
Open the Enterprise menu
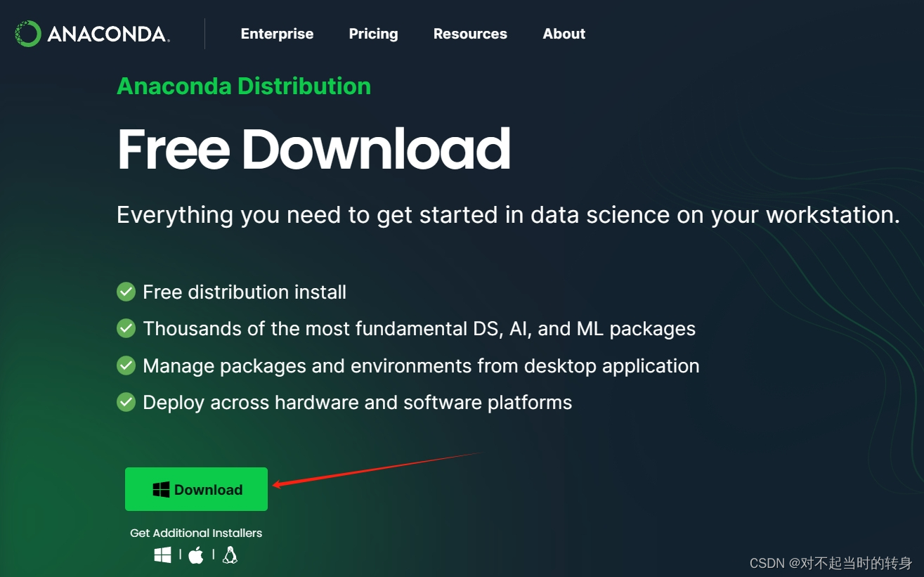tap(277, 34)
